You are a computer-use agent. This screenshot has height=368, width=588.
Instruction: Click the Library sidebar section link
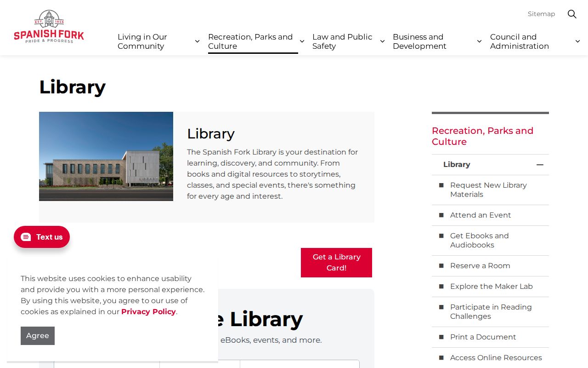click(x=457, y=165)
